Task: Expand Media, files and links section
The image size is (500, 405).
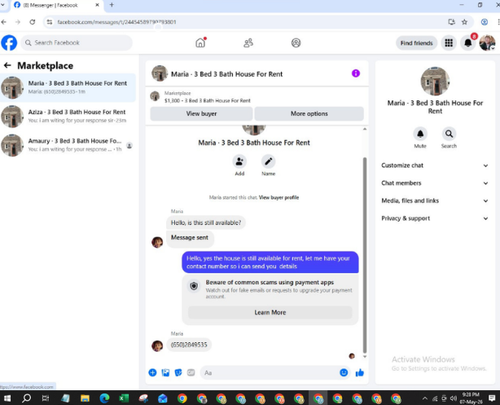Action: pyautogui.click(x=435, y=201)
